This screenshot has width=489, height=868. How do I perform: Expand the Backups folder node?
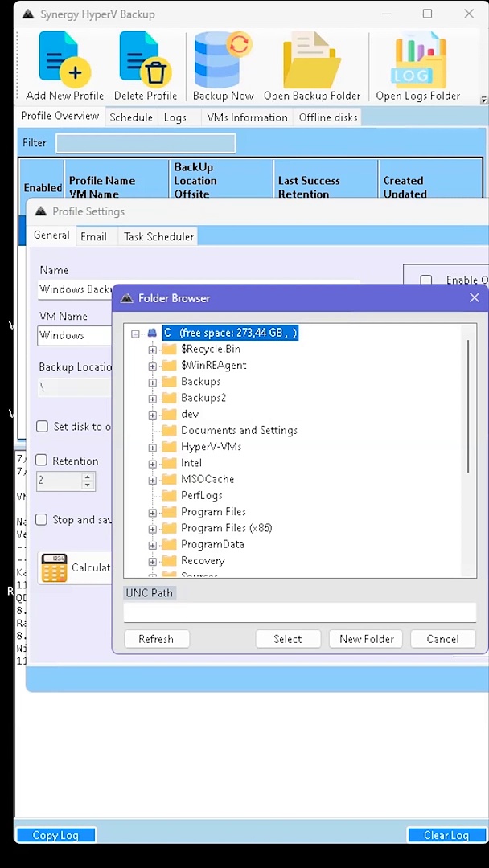tap(153, 383)
